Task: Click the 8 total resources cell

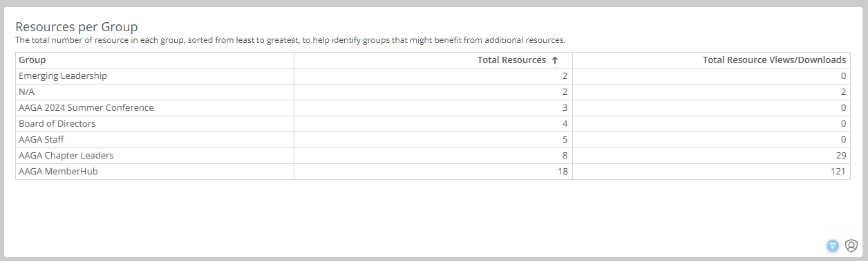Action: click(x=433, y=156)
